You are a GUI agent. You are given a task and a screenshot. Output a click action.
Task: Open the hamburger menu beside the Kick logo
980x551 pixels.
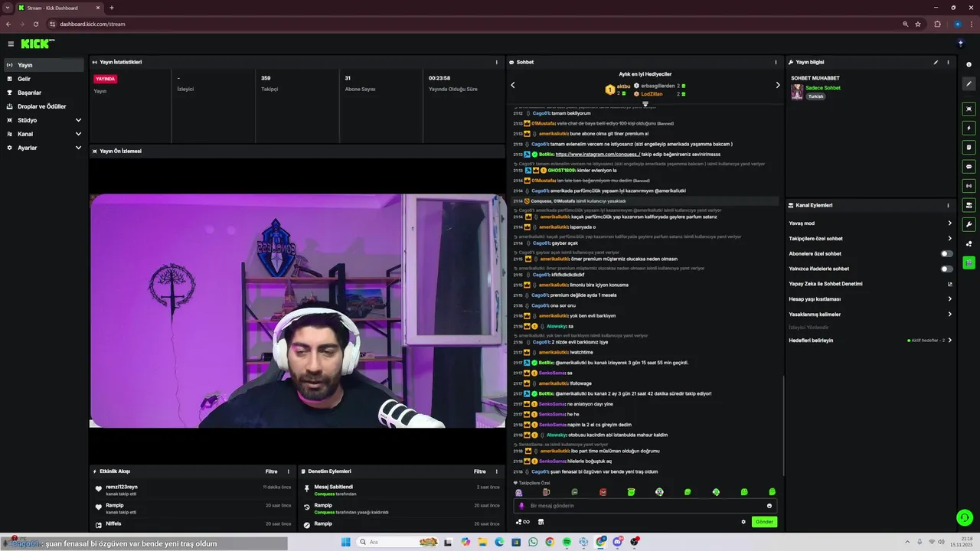(x=11, y=44)
